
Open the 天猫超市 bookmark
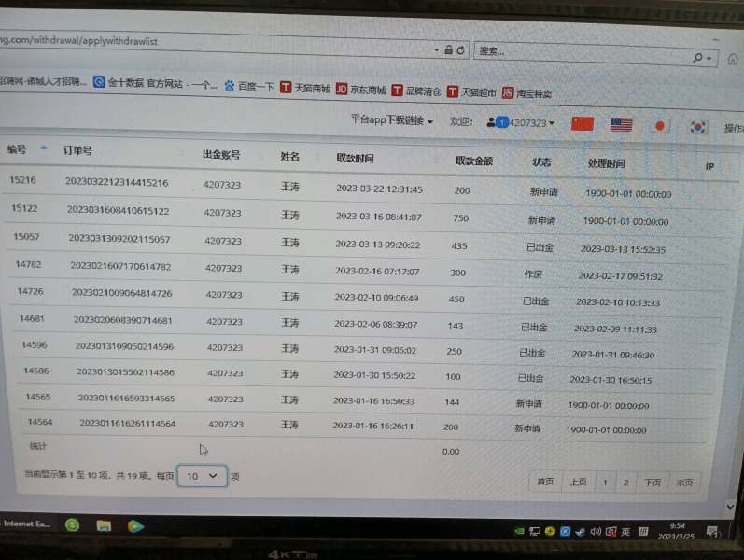pyautogui.click(x=471, y=92)
